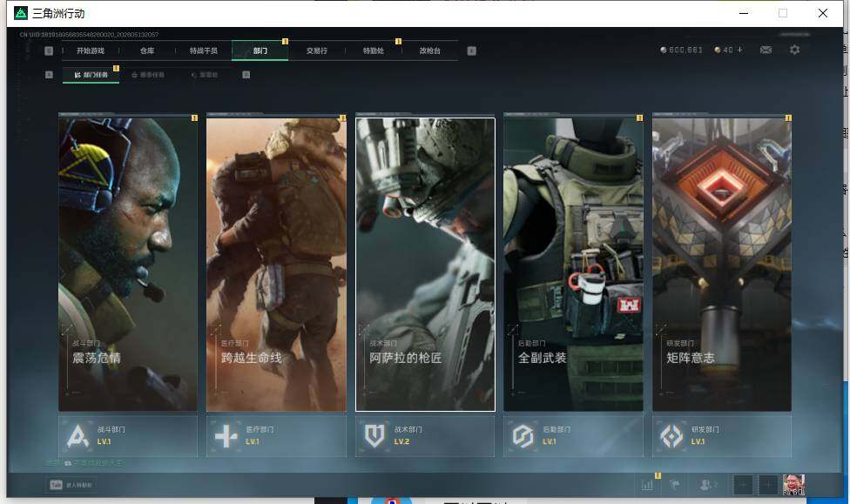Image resolution: width=850 pixels, height=504 pixels.
Task: Click the LV.2 level under 战术部门
Action: click(x=401, y=441)
